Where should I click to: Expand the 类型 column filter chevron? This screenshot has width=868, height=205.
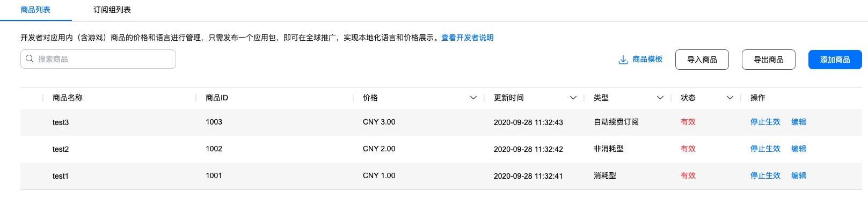tap(660, 98)
